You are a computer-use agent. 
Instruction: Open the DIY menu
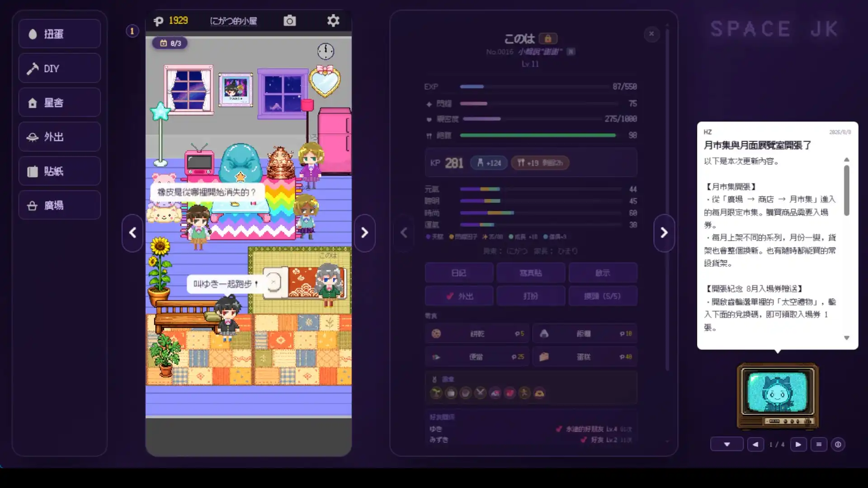[59, 68]
